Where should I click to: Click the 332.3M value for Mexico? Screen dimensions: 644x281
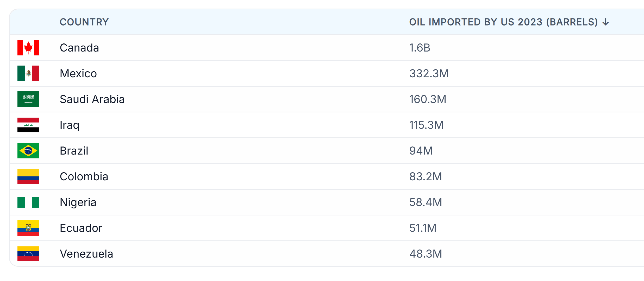pyautogui.click(x=429, y=73)
